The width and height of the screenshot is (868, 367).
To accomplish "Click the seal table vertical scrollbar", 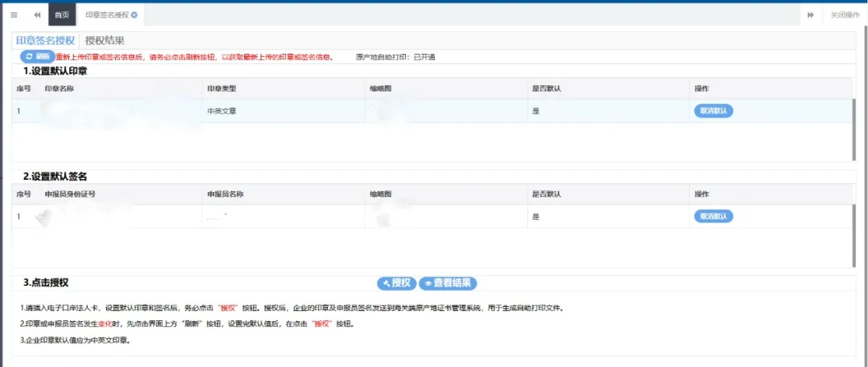I will 854,128.
